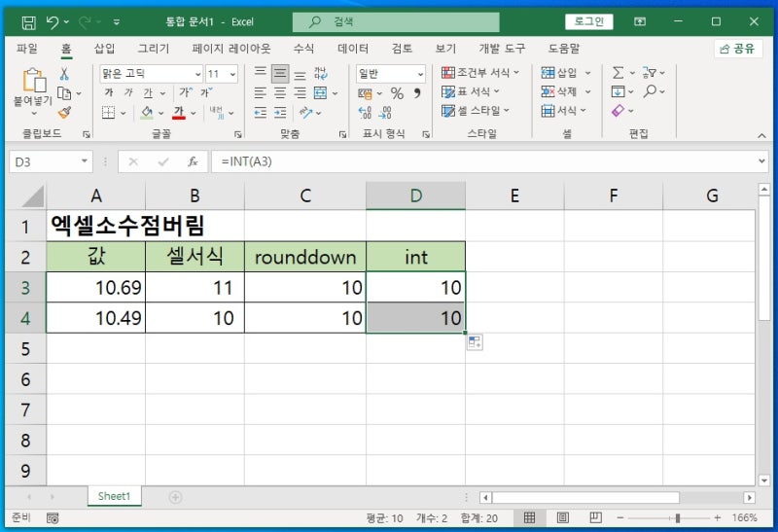Click the red font color swatch
This screenshot has width=778, height=532.
coord(179,113)
